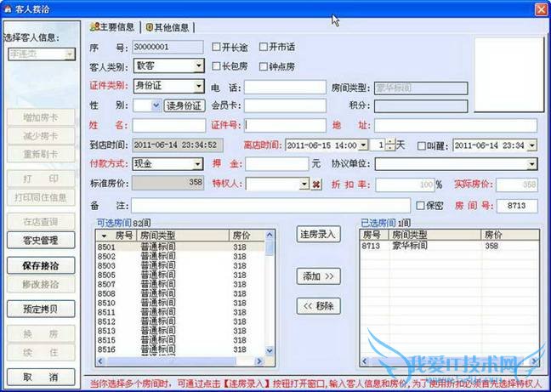Sort available rooms by 房号 column header

tap(117, 235)
